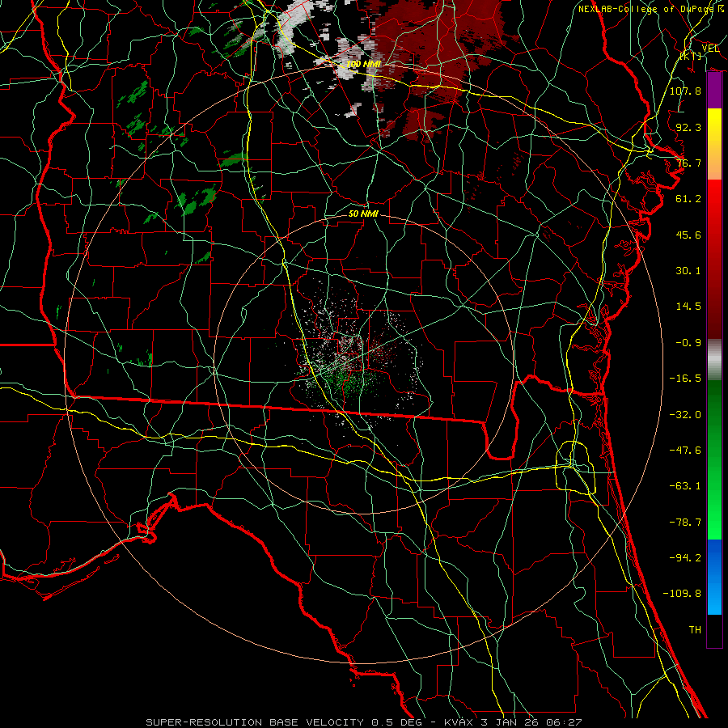The height and width of the screenshot is (728, 728).
Task: Click the 76.7 legend value
Action: [x=688, y=163]
